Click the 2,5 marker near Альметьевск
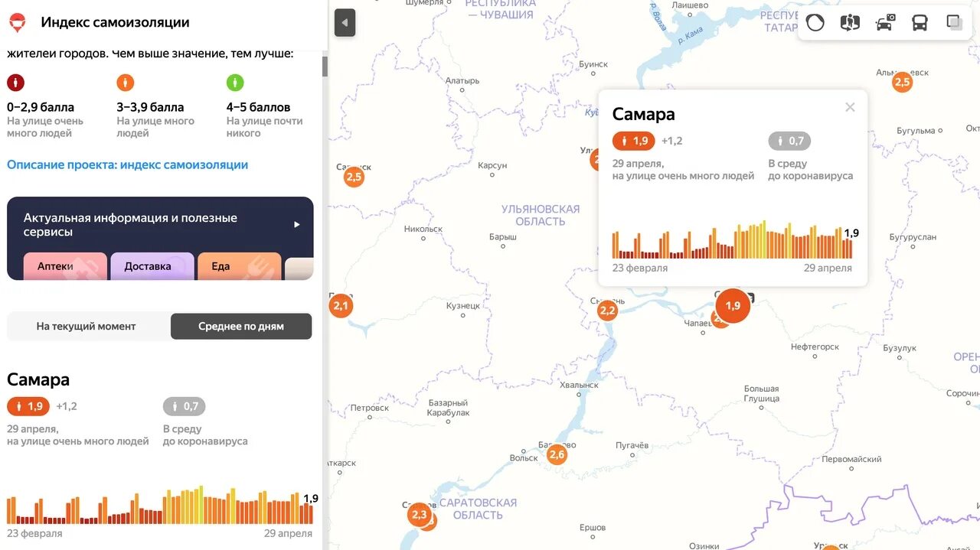Image resolution: width=980 pixels, height=550 pixels. pyautogui.click(x=903, y=83)
